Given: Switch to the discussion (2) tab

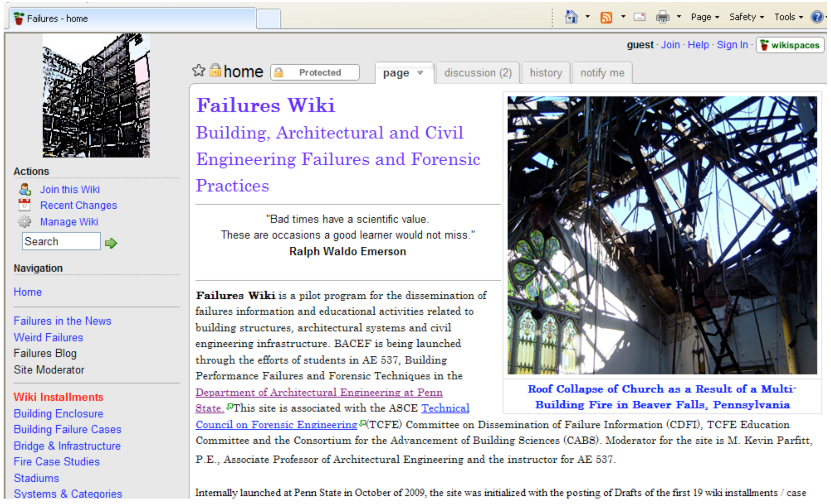Looking at the screenshot, I should pos(478,73).
